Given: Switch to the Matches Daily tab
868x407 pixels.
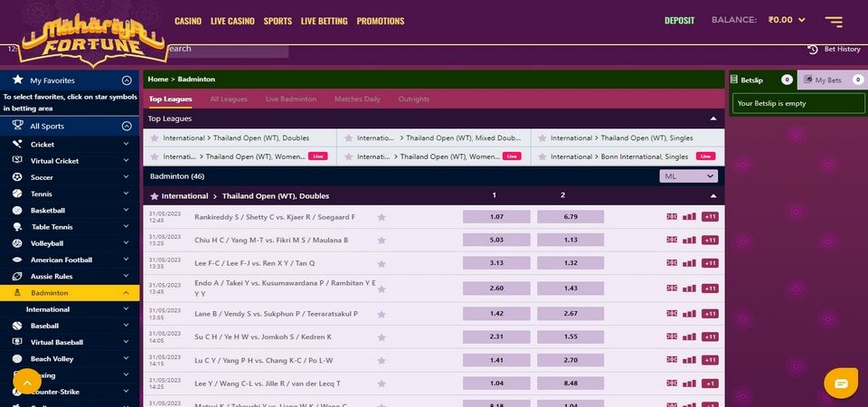Looking at the screenshot, I should pos(357,99).
